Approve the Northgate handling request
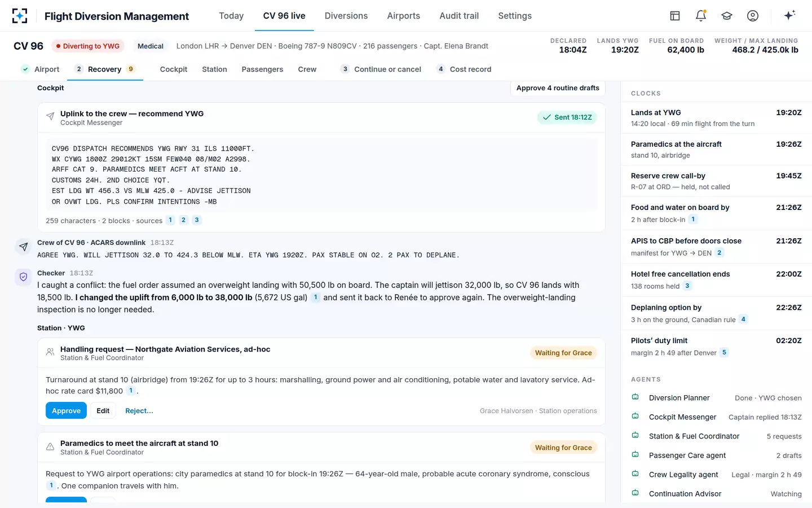This screenshot has height=508, width=812. [66, 411]
